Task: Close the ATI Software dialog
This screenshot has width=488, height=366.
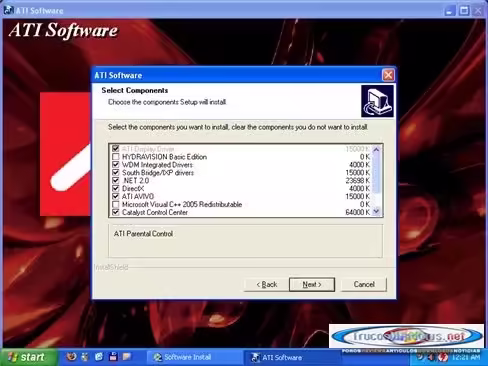Action: 388,75
